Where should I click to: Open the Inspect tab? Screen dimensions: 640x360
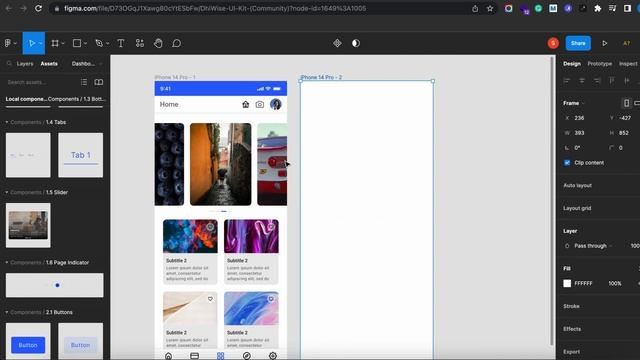click(x=628, y=64)
